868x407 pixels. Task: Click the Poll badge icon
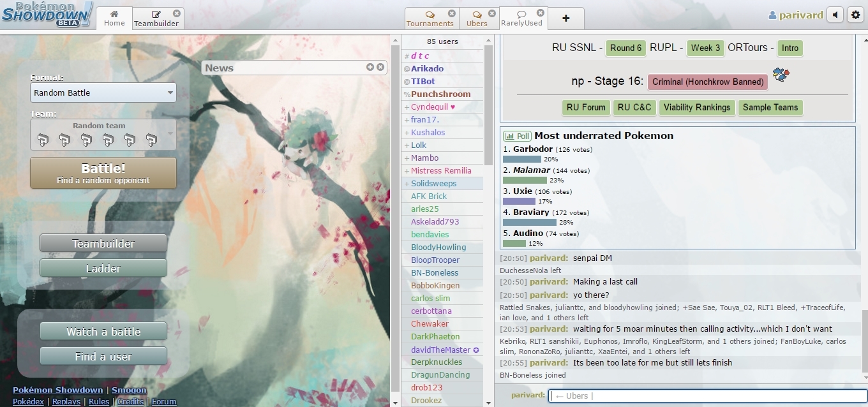(x=518, y=136)
